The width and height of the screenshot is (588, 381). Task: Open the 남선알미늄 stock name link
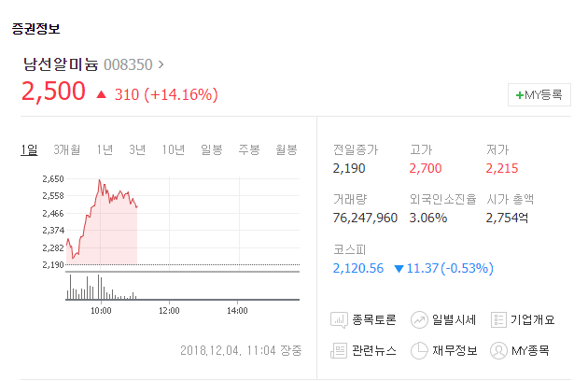tap(61, 64)
